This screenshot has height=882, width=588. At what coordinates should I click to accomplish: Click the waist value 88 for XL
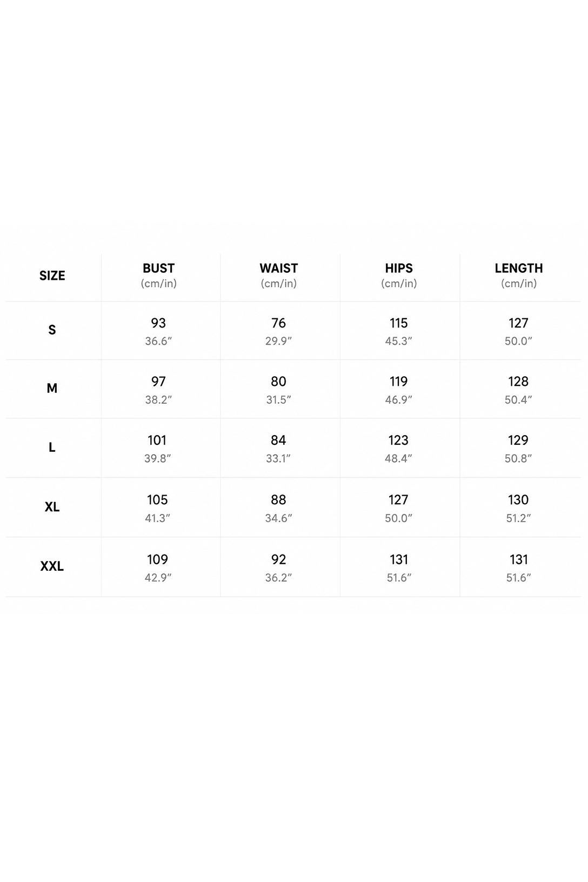tap(278, 500)
